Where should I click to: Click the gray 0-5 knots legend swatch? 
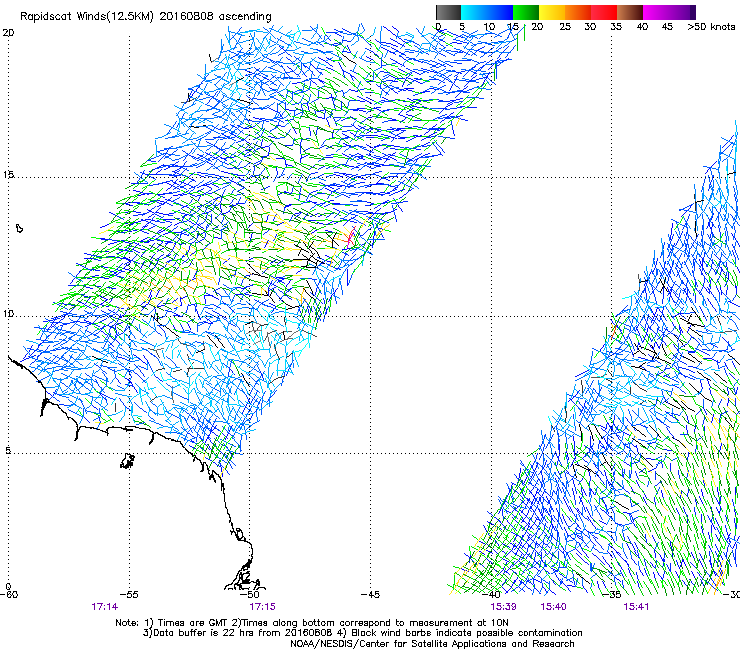[448, 12]
